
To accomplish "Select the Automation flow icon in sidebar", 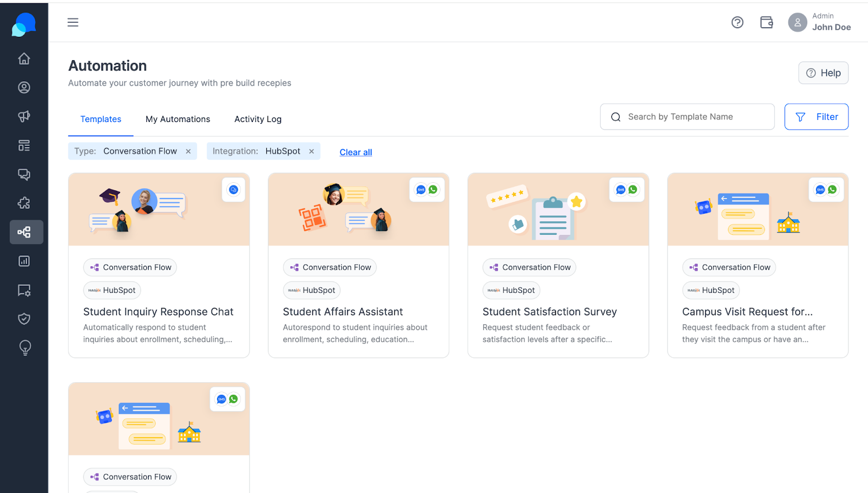I will 26,232.
